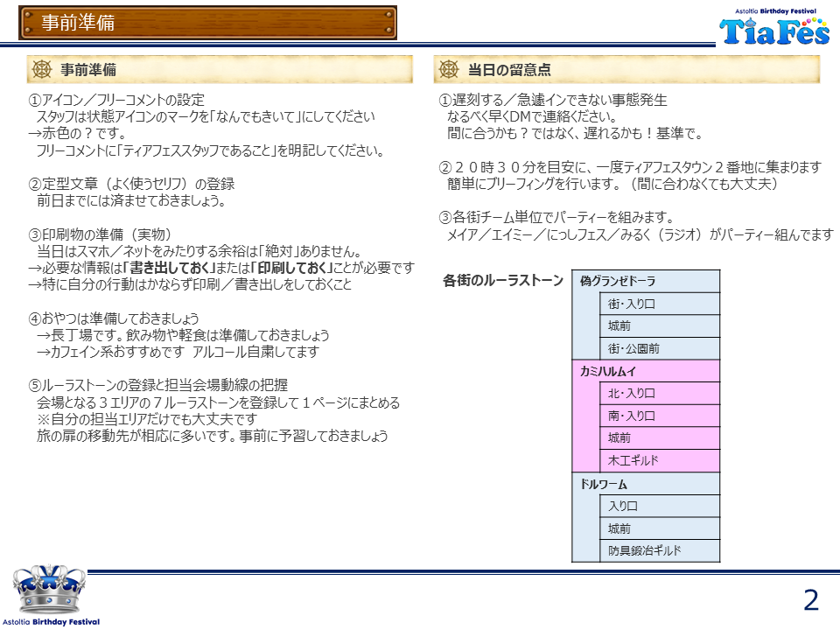
Task: Click the bold 印刷しておく text
Action: (292, 268)
